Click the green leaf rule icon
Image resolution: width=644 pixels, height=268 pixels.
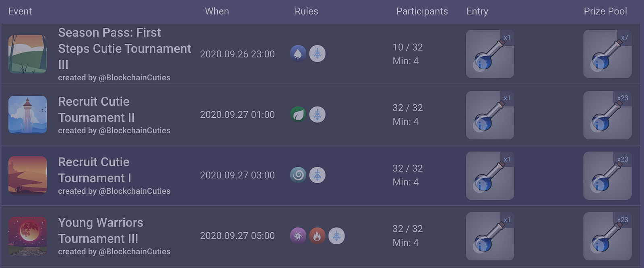click(298, 115)
